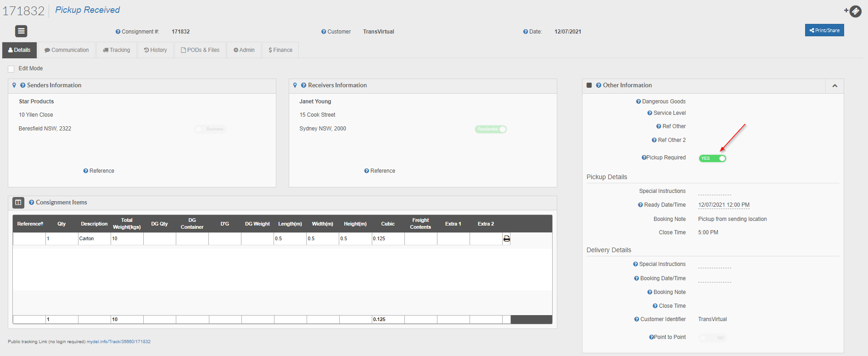Viewport: 868px width, 356px height.
Task: Click the Height cell in the Carton row
Action: 356,238
